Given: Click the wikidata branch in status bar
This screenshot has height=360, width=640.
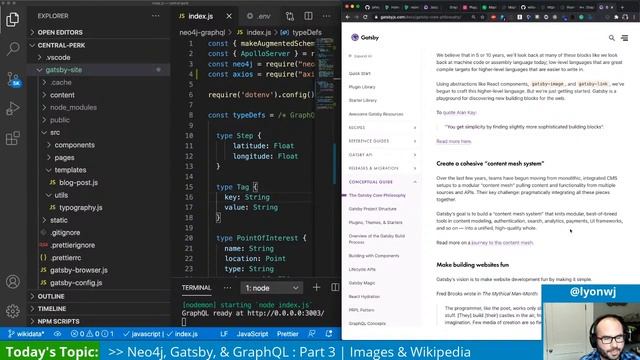Looking at the screenshot, I should point(26,334).
